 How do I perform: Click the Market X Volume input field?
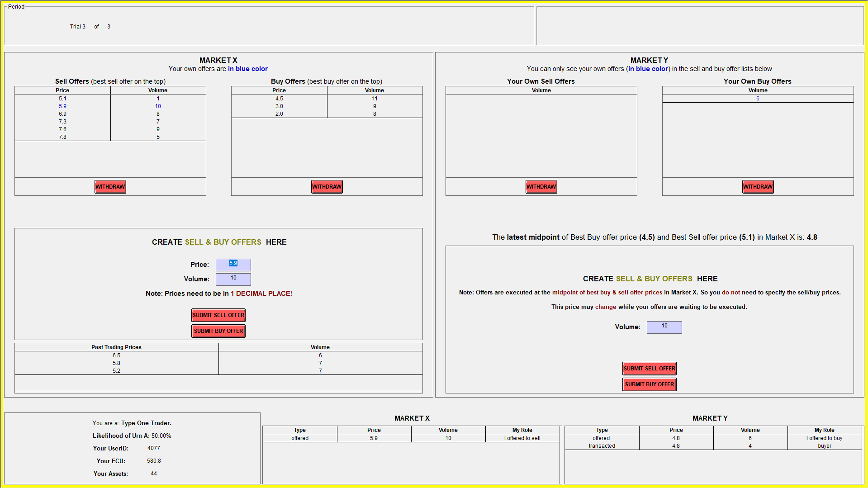pyautogui.click(x=233, y=279)
